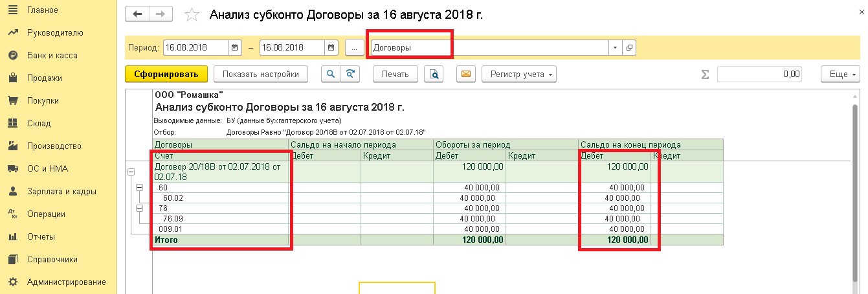This screenshot has height=294, width=868.
Task: Click the truck icon for ОС и НМА
Action: pos(12,168)
